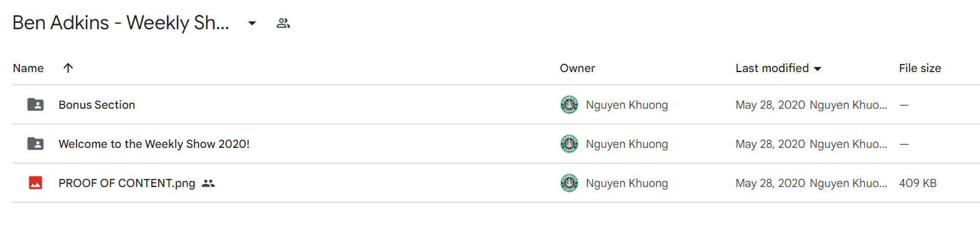Click owner avatar in PROOF OF CONTENT row
This screenshot has width=980, height=238.
[569, 183]
